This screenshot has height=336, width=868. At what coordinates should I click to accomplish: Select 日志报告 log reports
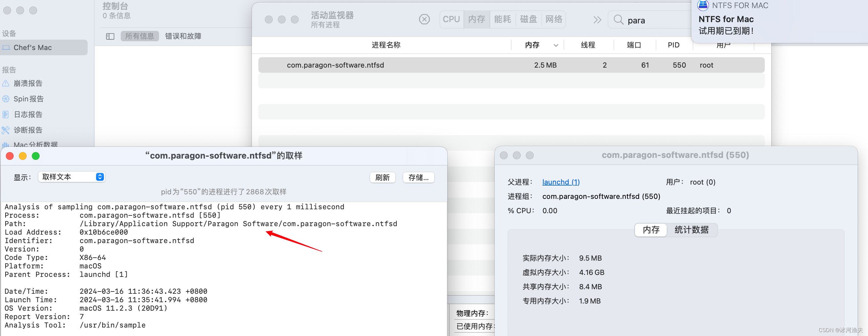click(28, 114)
